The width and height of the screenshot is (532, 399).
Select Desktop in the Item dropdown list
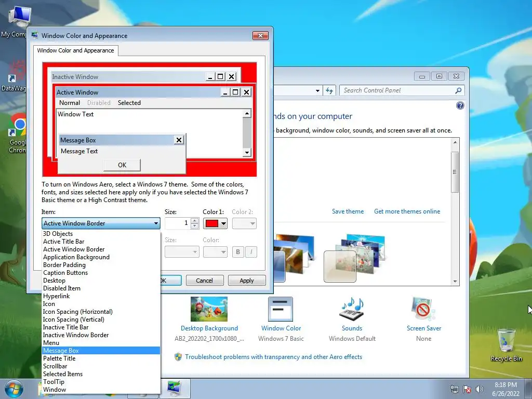101,280
